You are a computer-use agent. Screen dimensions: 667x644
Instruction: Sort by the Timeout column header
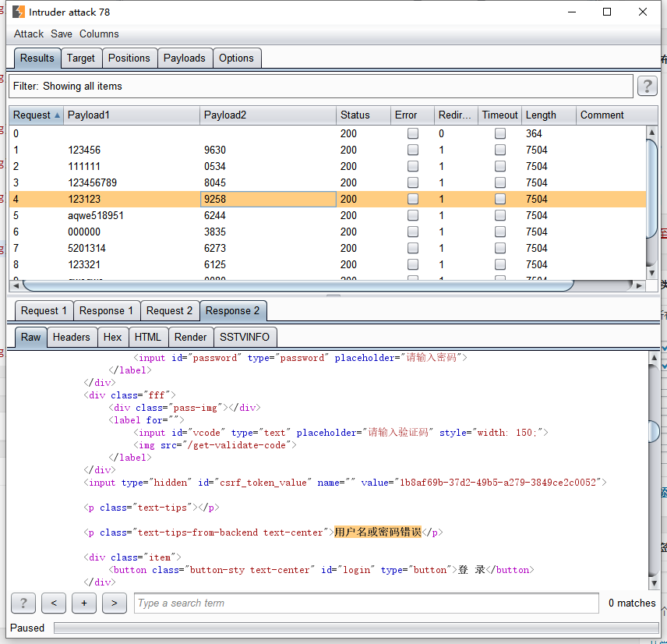499,115
